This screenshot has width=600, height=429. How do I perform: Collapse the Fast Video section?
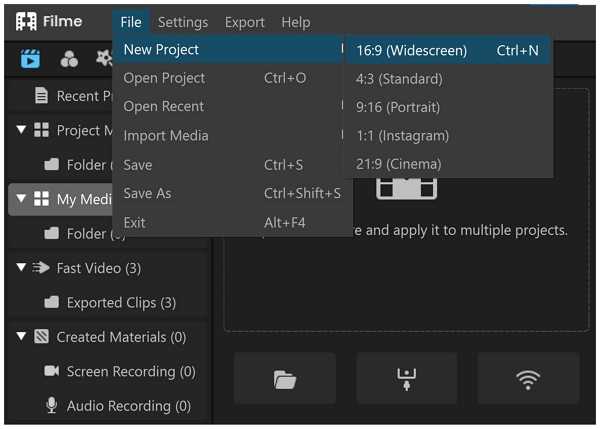tap(21, 268)
